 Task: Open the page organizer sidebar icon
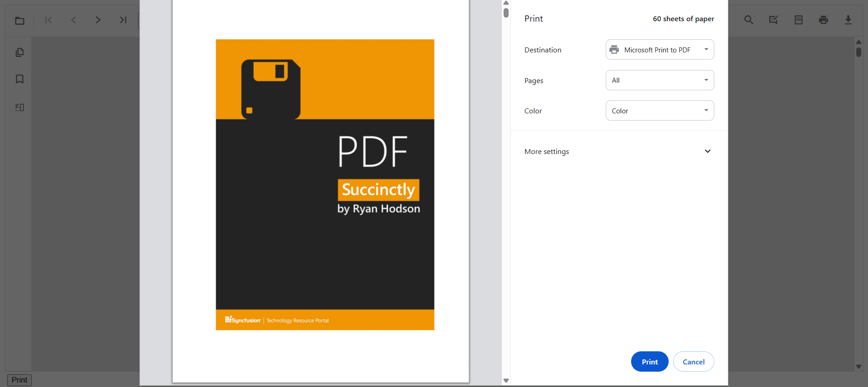[x=19, y=107]
